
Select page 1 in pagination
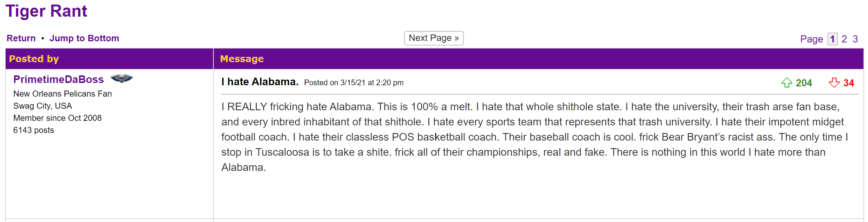[832, 39]
